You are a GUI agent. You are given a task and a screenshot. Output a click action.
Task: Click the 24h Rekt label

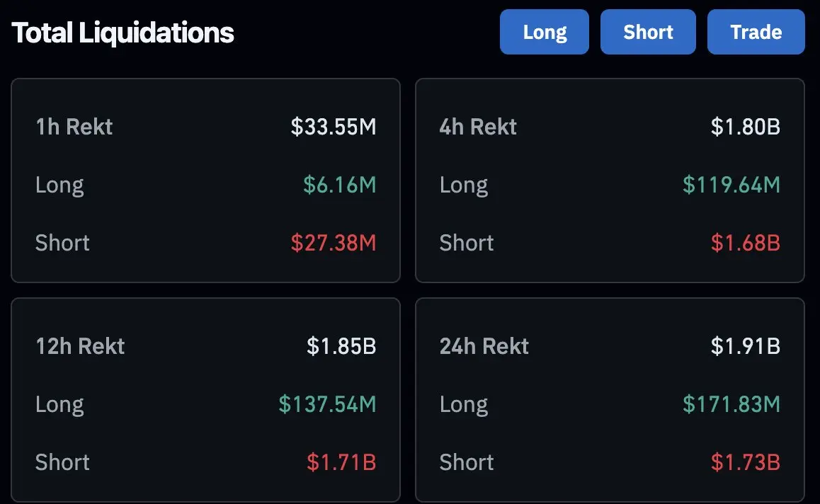[x=484, y=346]
